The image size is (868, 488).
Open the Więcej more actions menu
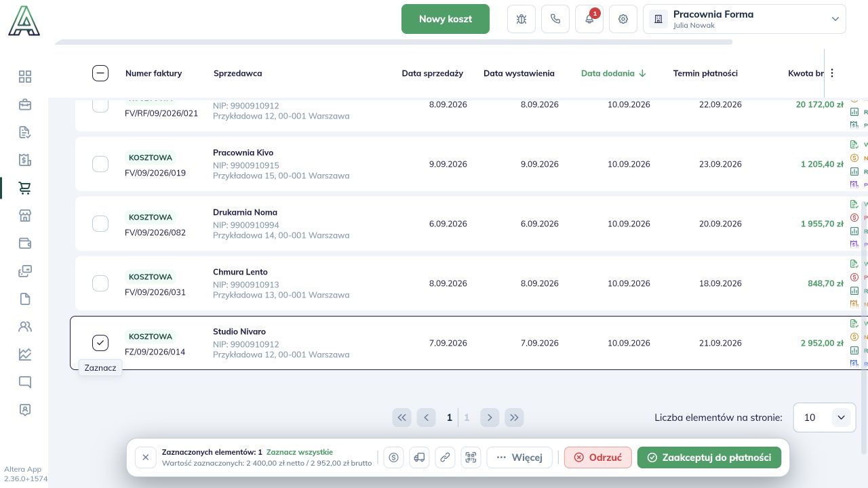[519, 457]
